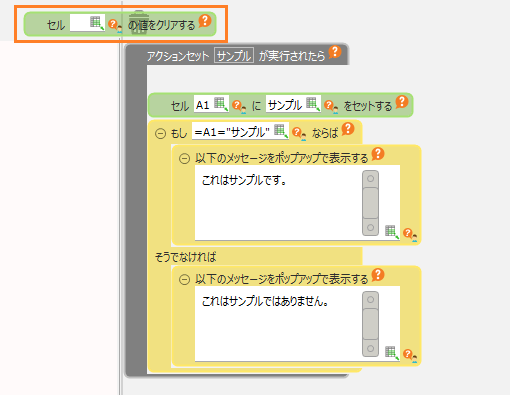The height and width of the screenshot is (395, 510).
Task: Click the アクションセット label
Action: pos(178,56)
